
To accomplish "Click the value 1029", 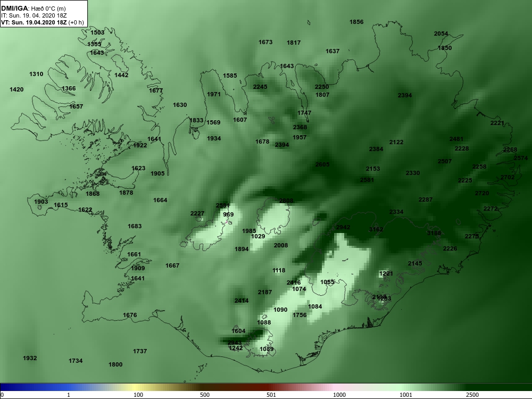I will point(258,237).
